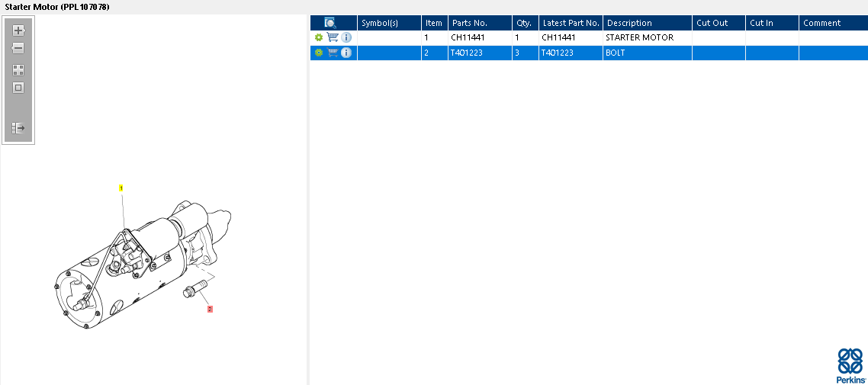Click the Parts No. column header
The width and height of the screenshot is (868, 385).
pyautogui.click(x=480, y=23)
